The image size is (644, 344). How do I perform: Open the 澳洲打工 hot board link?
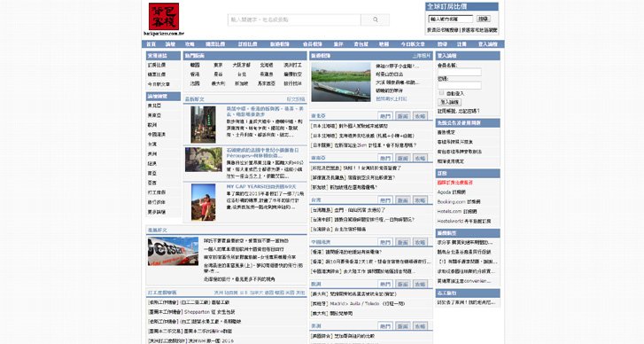pos(292,65)
